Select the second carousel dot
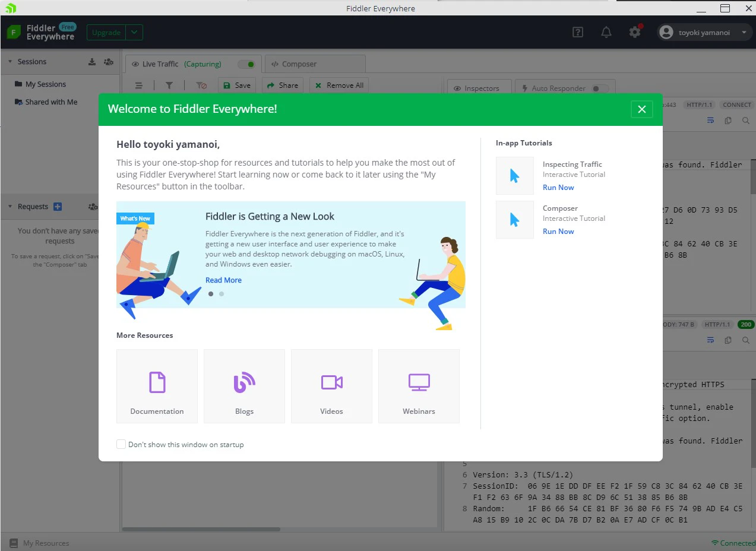 (222, 293)
